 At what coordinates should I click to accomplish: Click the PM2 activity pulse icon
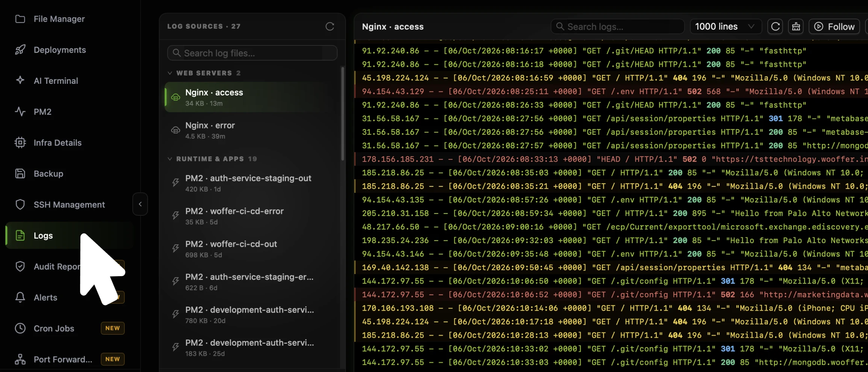point(20,112)
